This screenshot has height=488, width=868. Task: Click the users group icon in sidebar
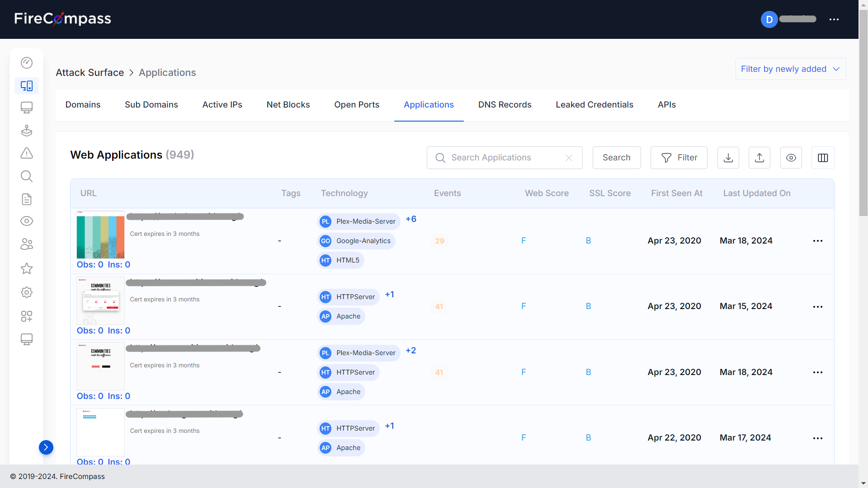(x=27, y=244)
